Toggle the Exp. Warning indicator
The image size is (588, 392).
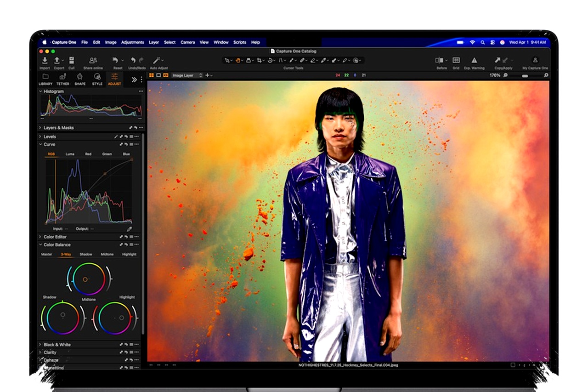click(474, 60)
